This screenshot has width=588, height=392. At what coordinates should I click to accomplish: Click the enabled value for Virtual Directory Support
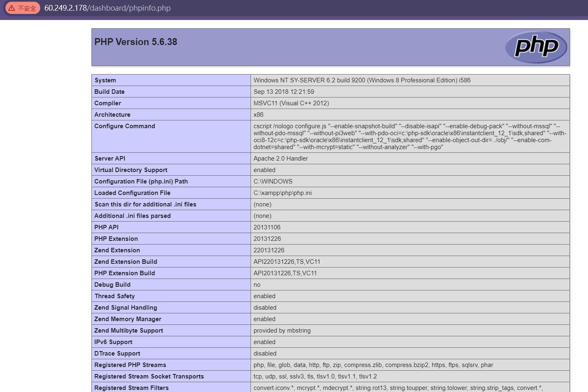264,170
